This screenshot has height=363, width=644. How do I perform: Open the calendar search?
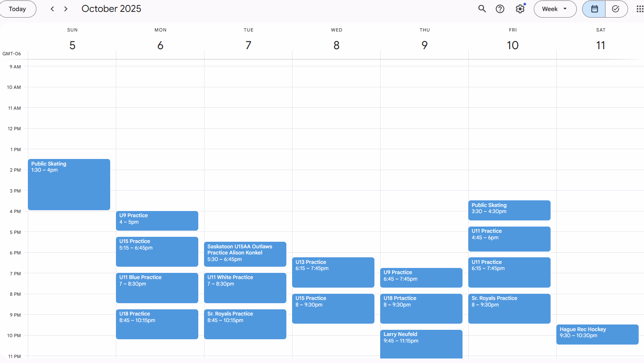point(482,9)
